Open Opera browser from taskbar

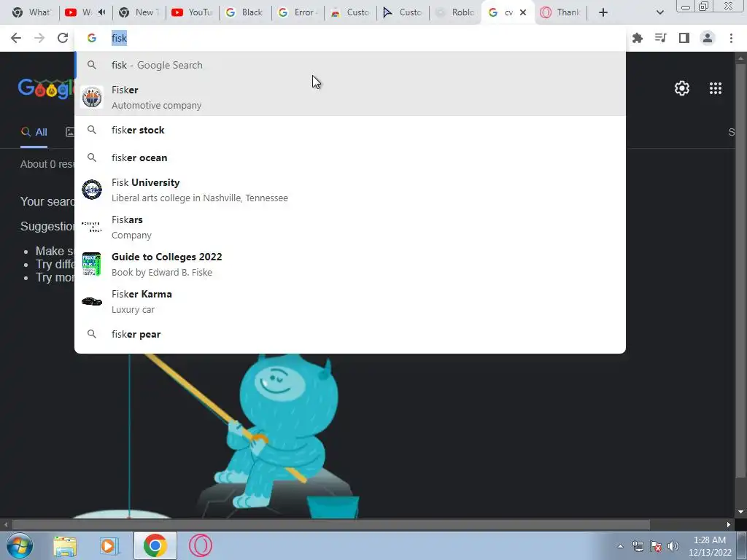tap(200, 545)
